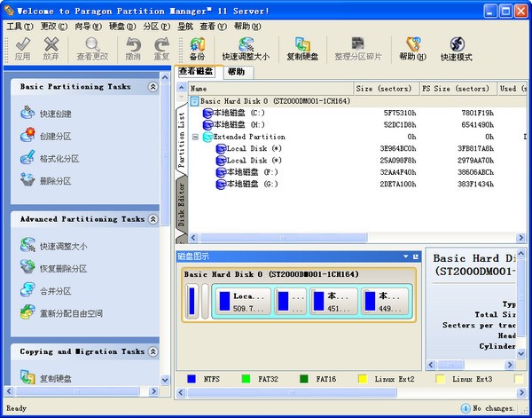Viewport: 532px width, 418px height.
Task: Click the 合并分区 sidebar task icon
Action: [27, 290]
